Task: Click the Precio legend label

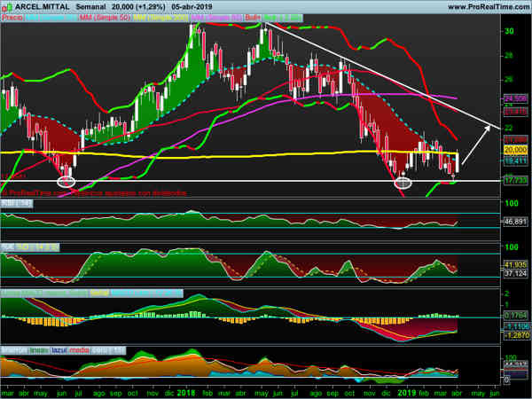Action: [x=12, y=18]
